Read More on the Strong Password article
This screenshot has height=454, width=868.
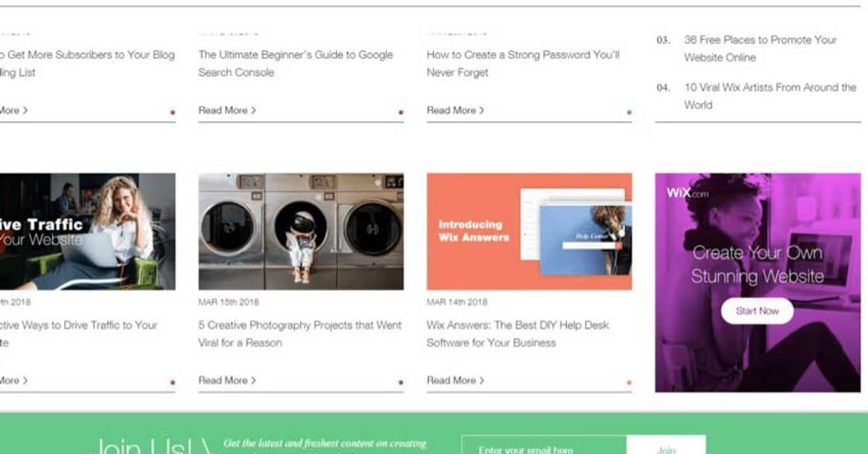tap(455, 111)
